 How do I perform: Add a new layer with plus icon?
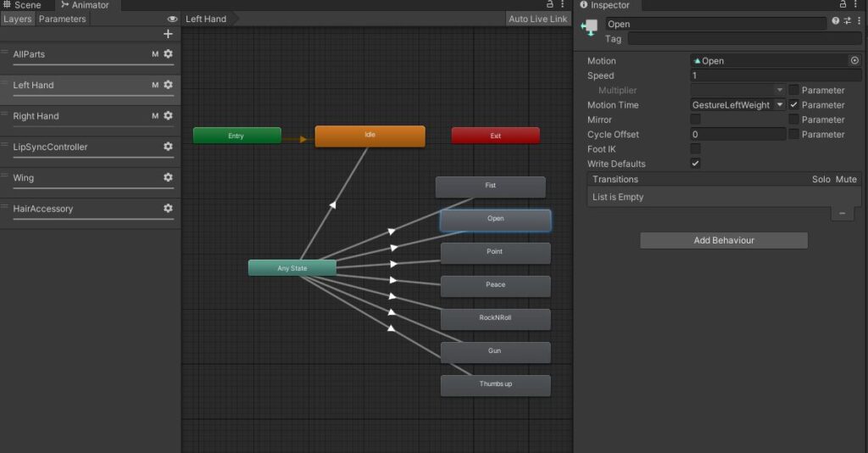click(168, 34)
